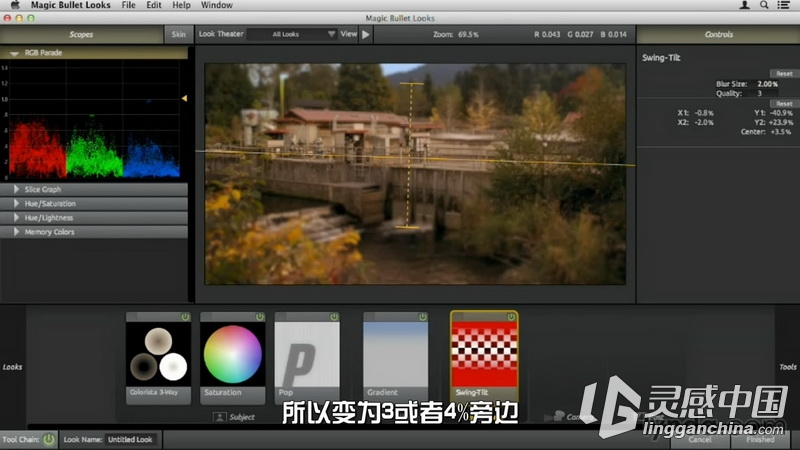800x450 pixels.
Task: Click the top handle of the Swing-Tilt dashed line
Action: [411, 83]
